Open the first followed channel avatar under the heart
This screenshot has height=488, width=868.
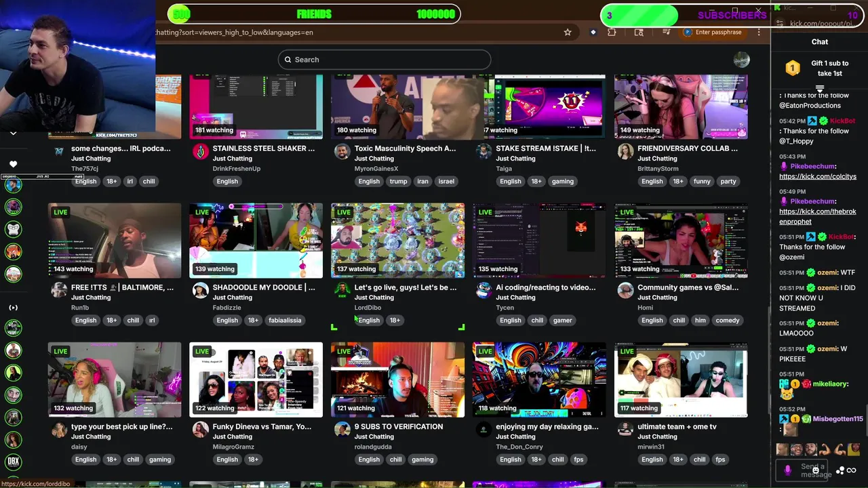(13, 185)
